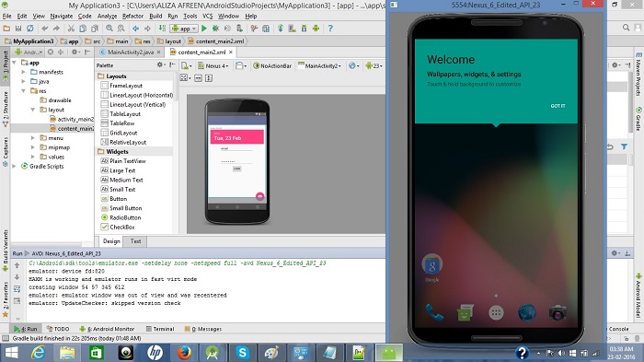Click the green Run app button
Screen dimensions: 644x362
coord(204,29)
